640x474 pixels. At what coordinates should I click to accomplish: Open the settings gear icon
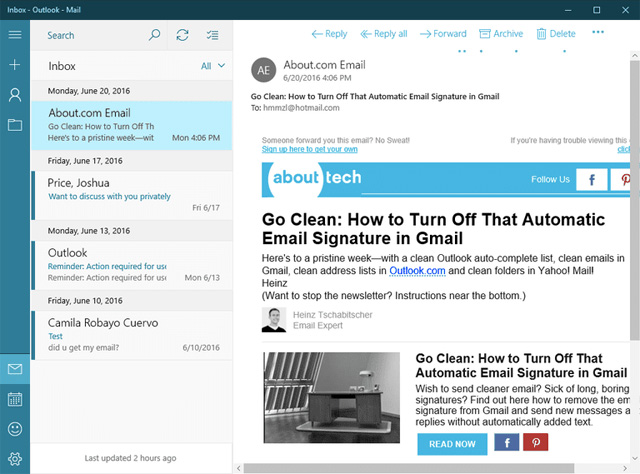15,459
